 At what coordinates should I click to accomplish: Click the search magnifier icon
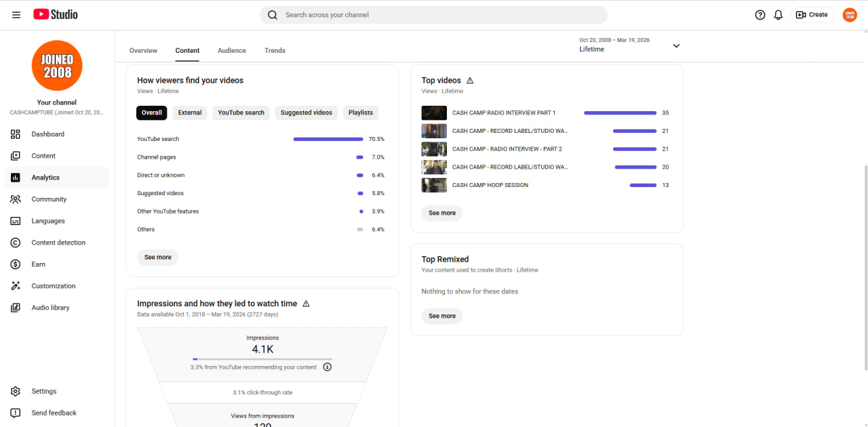273,15
